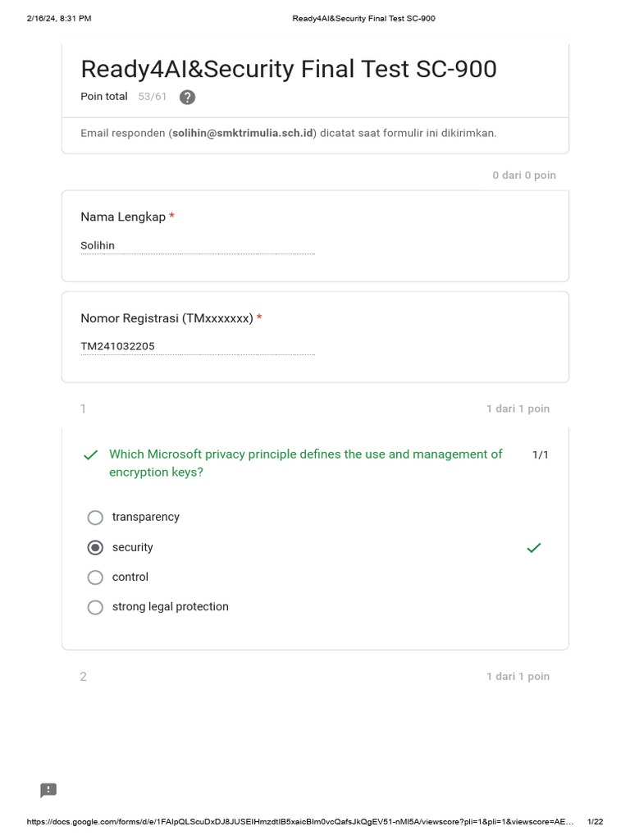Click the red asterisk after Nama Lengkap
This screenshot has width=630, height=840.
[172, 216]
